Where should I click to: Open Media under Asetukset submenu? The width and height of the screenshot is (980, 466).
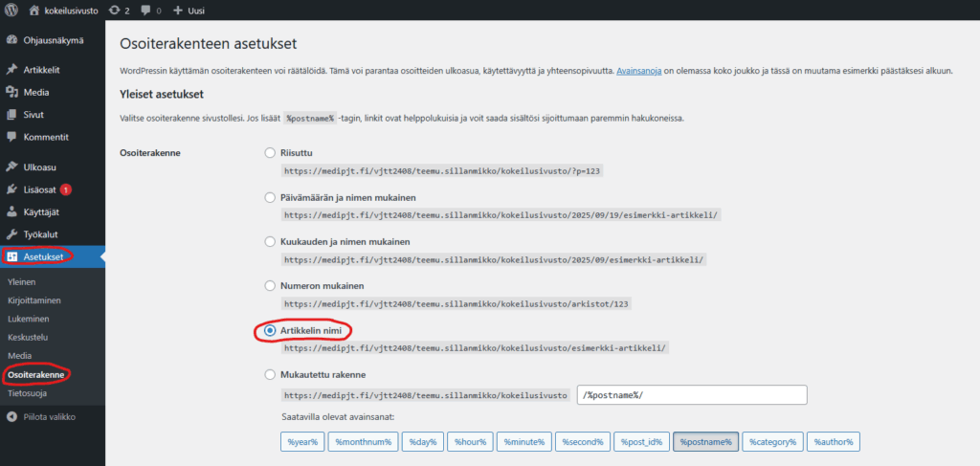[19, 355]
